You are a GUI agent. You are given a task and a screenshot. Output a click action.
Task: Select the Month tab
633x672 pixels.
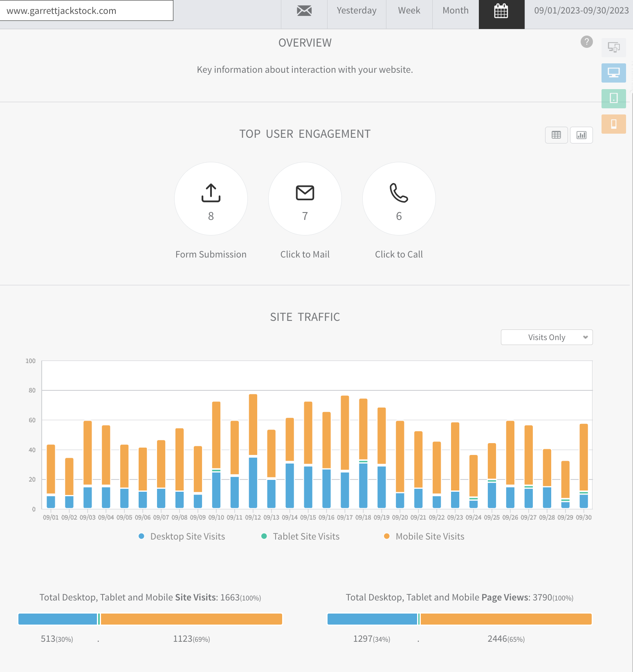click(x=456, y=11)
